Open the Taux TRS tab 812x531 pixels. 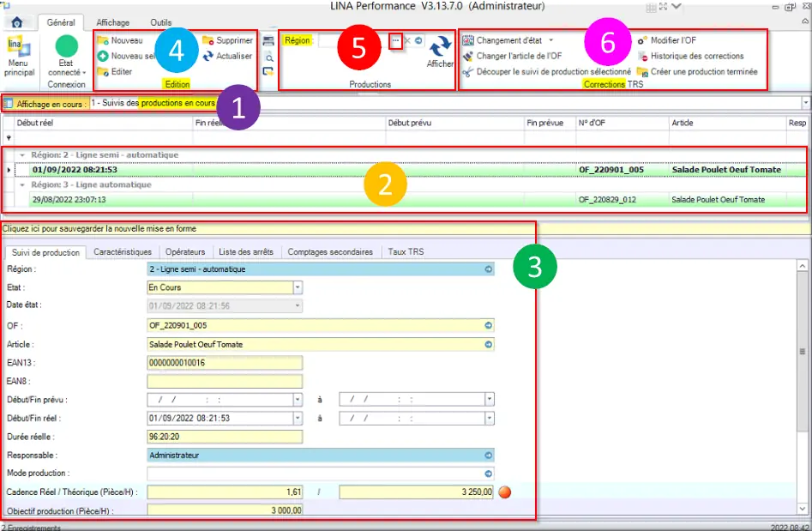[406, 251]
